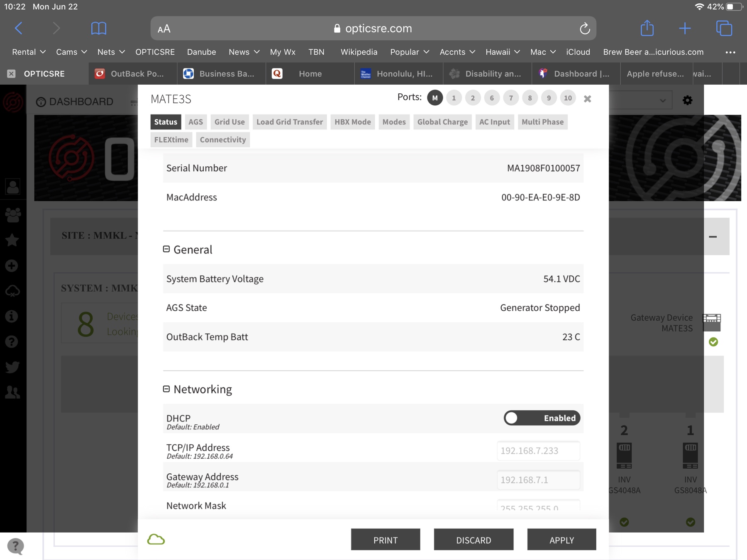Open the cloud sidebar icon
Image resolution: width=747 pixels, height=560 pixels.
tap(12, 291)
